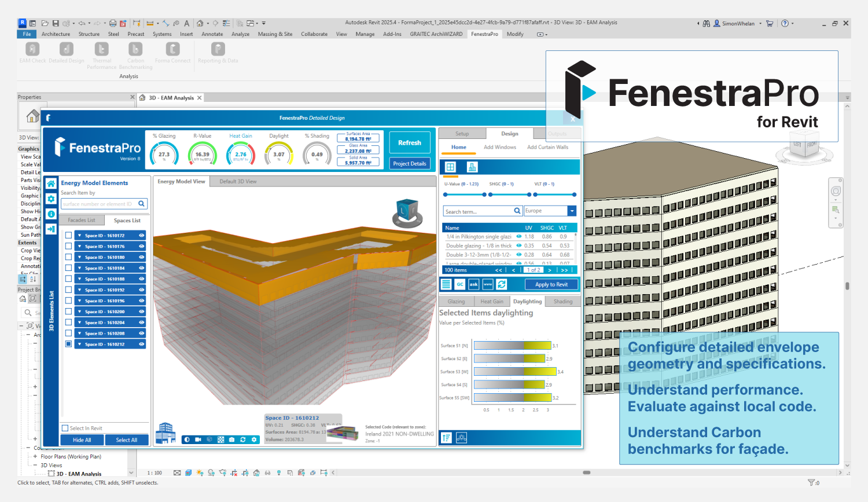Open the Add Windows tab
868x502 pixels.
[500, 147]
